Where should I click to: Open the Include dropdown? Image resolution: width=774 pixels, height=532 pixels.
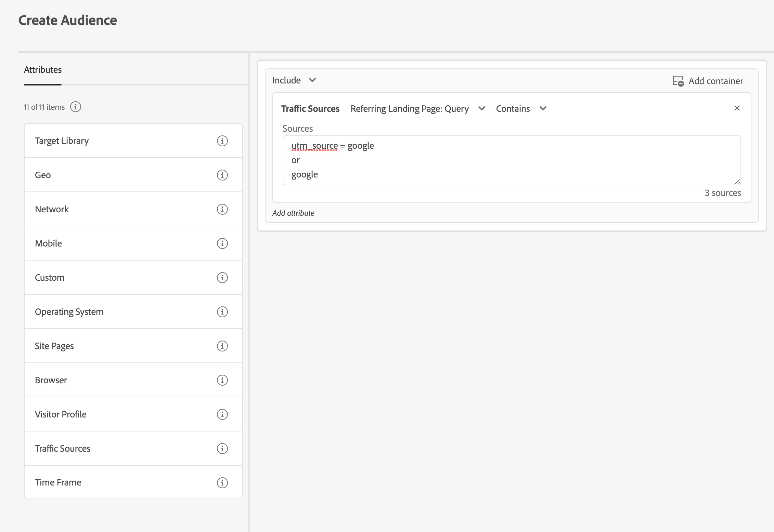coord(294,80)
